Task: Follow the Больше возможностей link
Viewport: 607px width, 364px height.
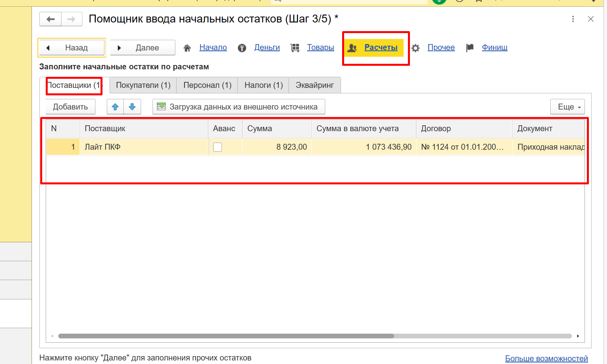Action: [x=546, y=358]
